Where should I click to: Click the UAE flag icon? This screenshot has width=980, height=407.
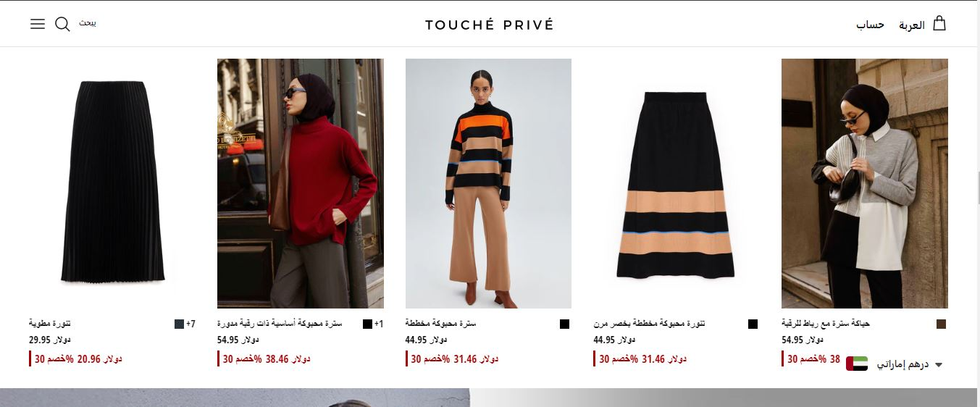point(857,364)
